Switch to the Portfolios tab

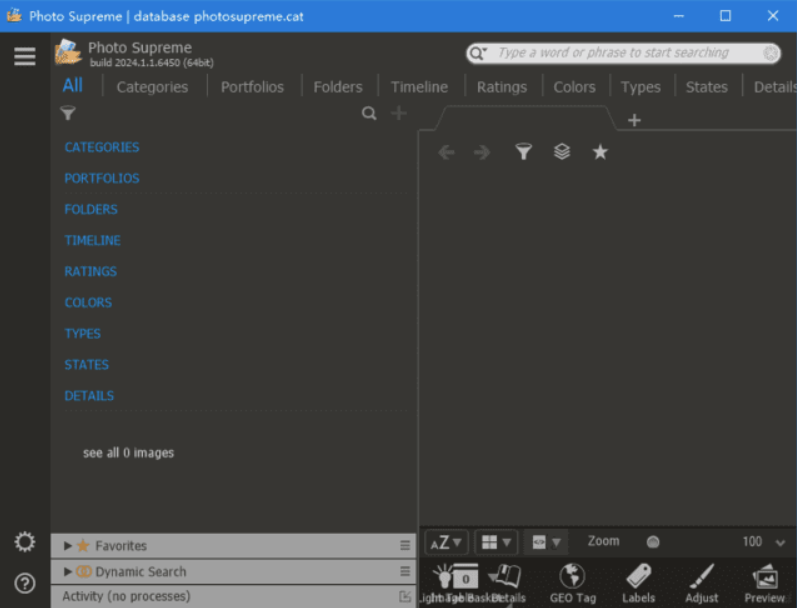click(x=252, y=87)
